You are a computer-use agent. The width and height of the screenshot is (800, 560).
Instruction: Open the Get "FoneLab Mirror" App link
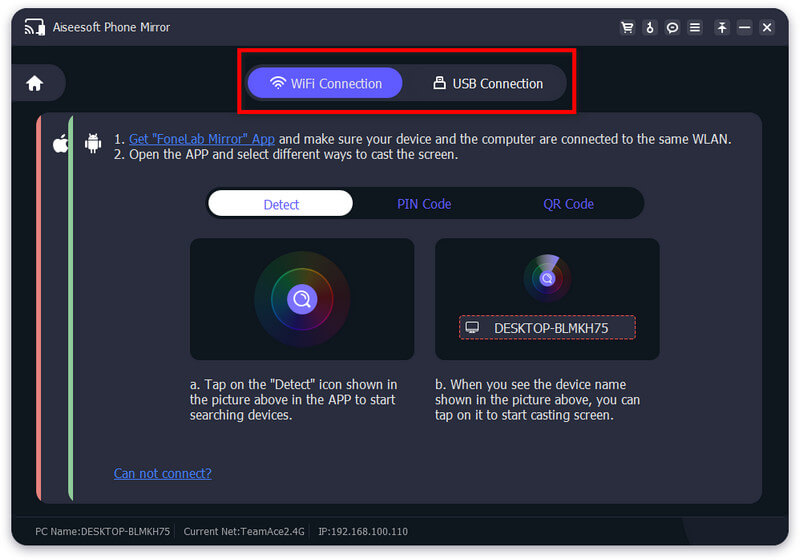(201, 139)
